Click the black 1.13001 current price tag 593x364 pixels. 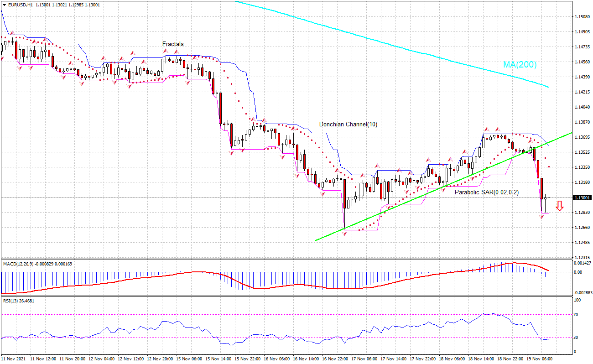click(583, 197)
